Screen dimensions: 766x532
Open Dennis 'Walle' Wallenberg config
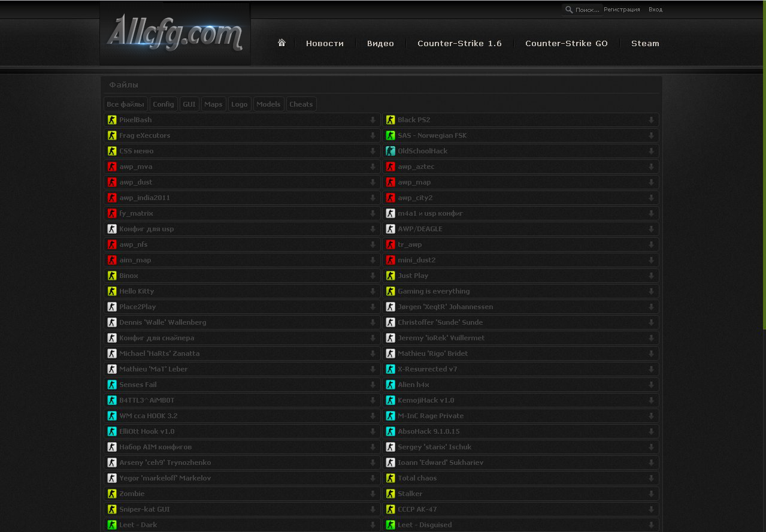(241, 322)
